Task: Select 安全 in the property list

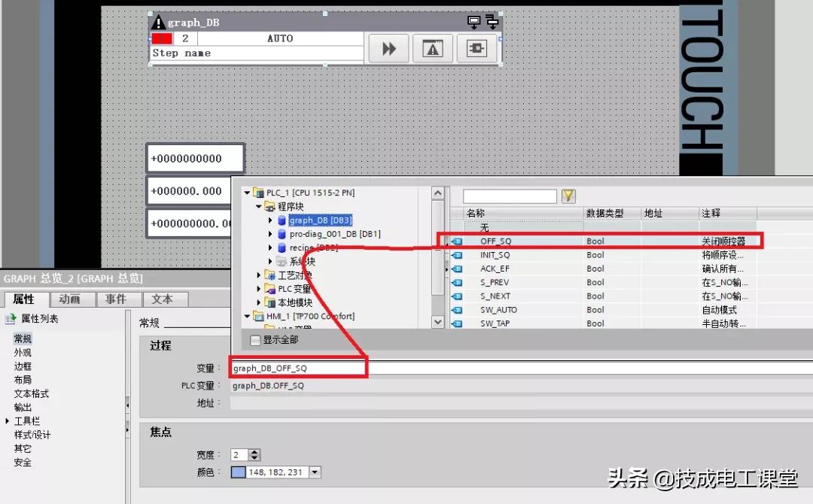Action: pyautogui.click(x=22, y=462)
